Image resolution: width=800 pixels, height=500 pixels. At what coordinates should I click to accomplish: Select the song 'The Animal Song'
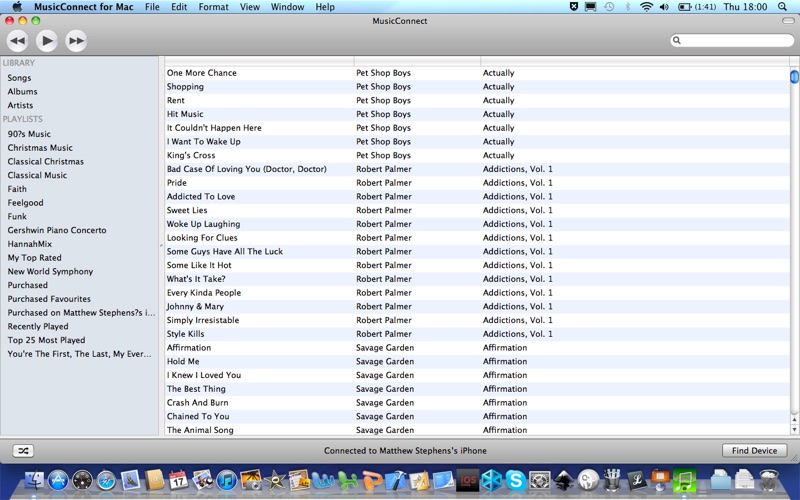[x=200, y=430]
